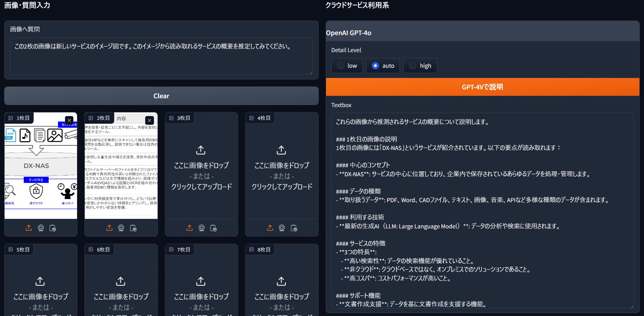Open the webcam source under 1枚目 image
644x316 pixels.
tap(41, 228)
